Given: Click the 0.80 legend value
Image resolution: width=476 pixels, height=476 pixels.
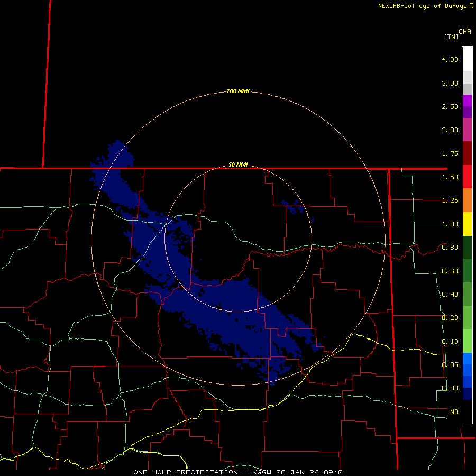Looking at the screenshot, I should [x=450, y=248].
